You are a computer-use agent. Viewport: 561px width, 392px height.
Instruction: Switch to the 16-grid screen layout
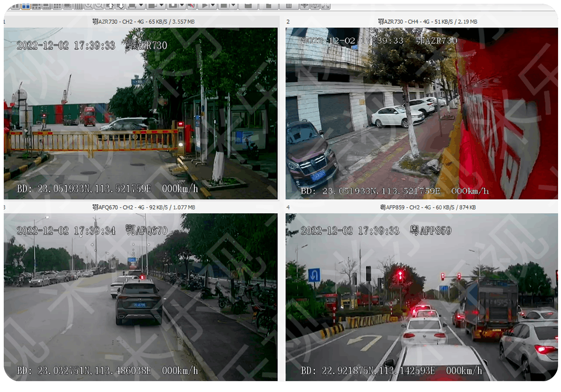(78, 6)
